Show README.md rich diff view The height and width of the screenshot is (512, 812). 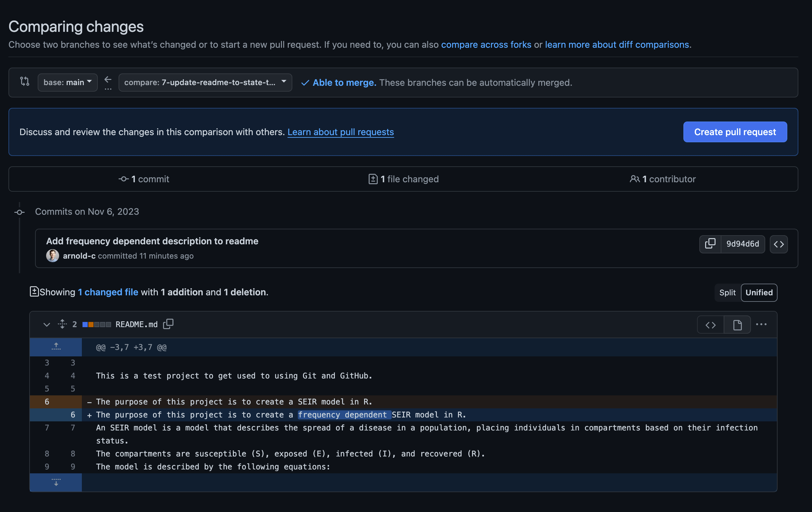click(737, 325)
